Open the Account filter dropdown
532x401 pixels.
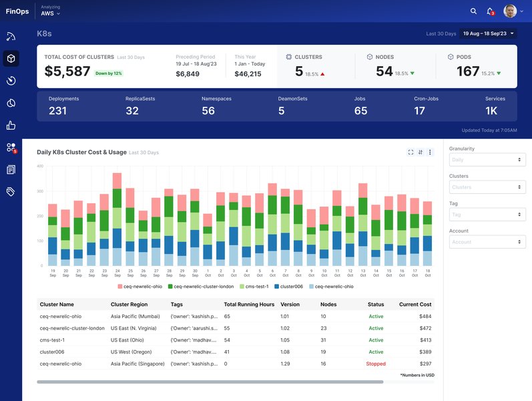point(487,242)
